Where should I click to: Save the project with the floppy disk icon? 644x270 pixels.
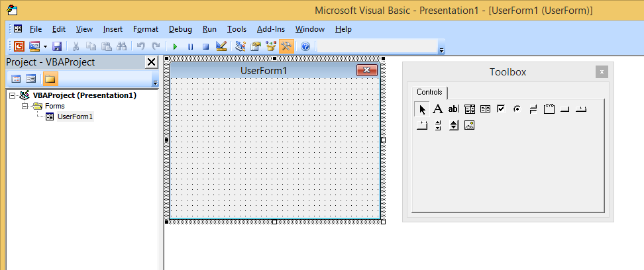[57, 46]
